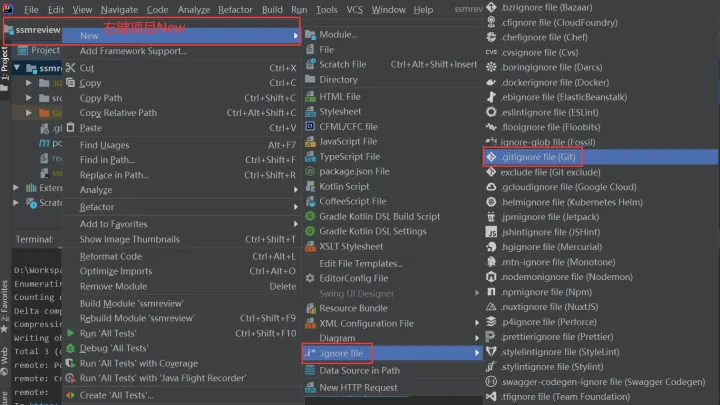Click the Kotlin Script icon
Screen dimensions: 720x405
tap(310, 186)
